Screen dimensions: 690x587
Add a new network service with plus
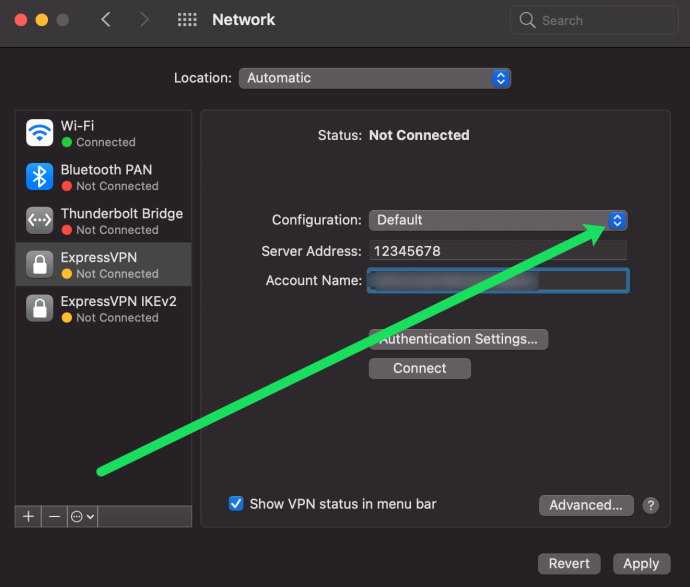[29, 516]
